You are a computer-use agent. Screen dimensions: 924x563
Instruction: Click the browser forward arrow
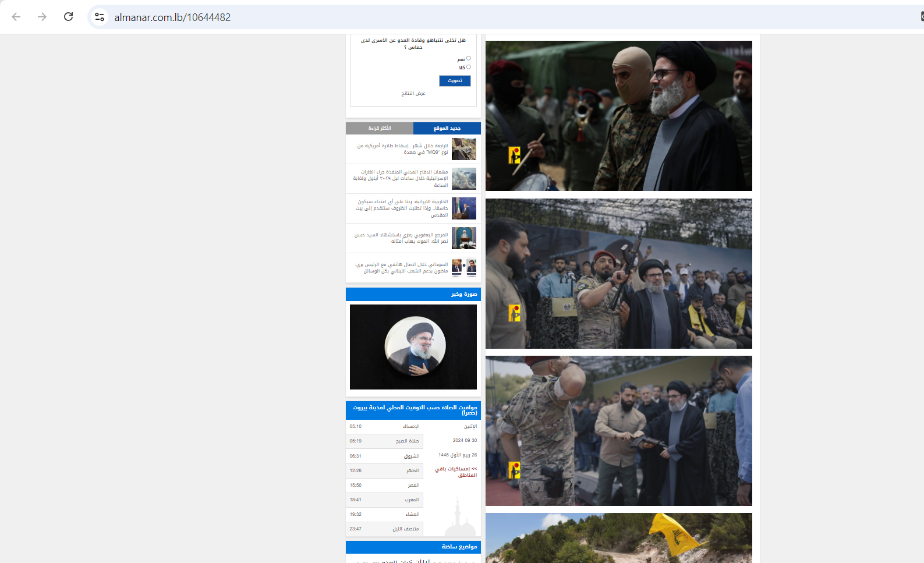[42, 17]
